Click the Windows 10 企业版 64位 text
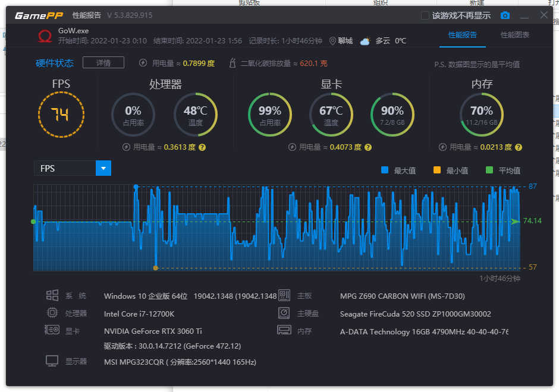Screen dimensions: 559x392 (146, 296)
